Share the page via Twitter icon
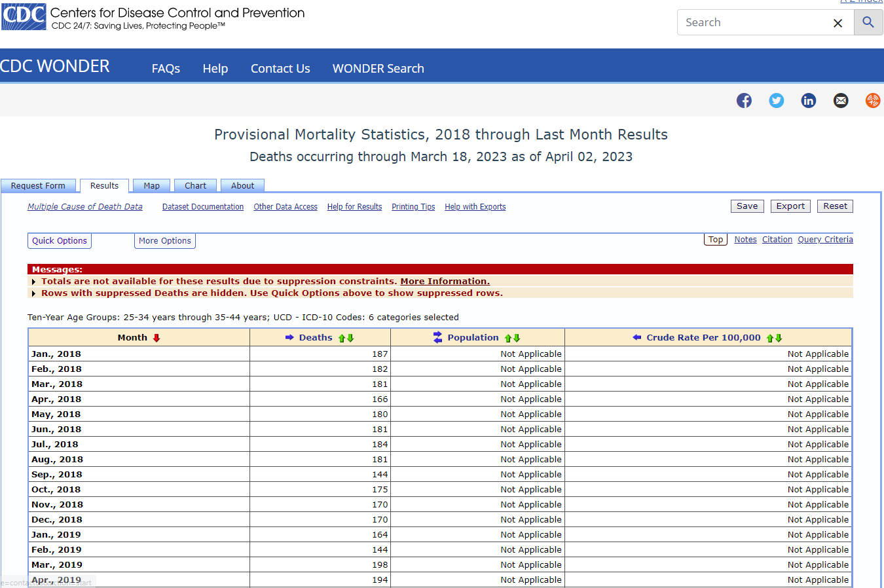The height and width of the screenshot is (588, 884). coord(777,100)
